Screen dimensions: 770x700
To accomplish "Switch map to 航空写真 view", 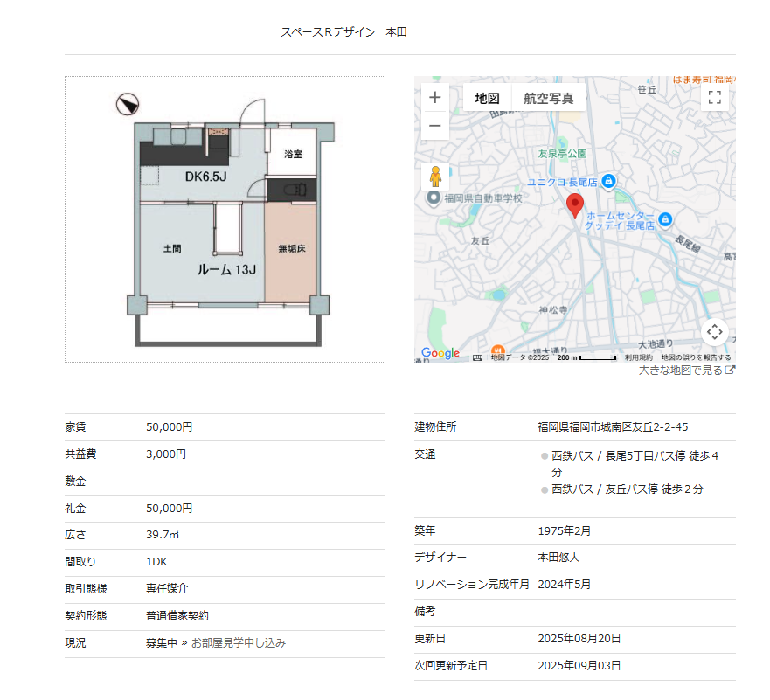I will [549, 98].
